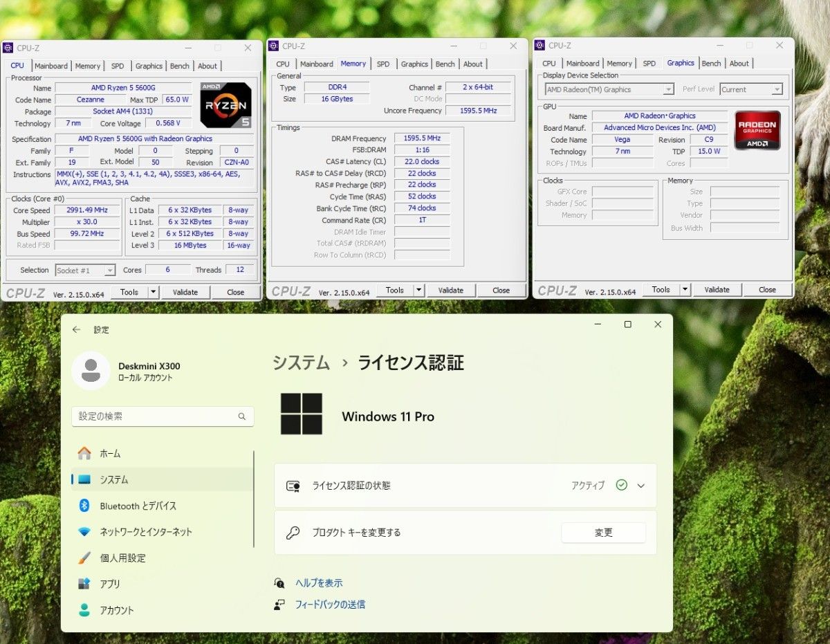
Task: Click the product key icon
Action: pos(293,533)
